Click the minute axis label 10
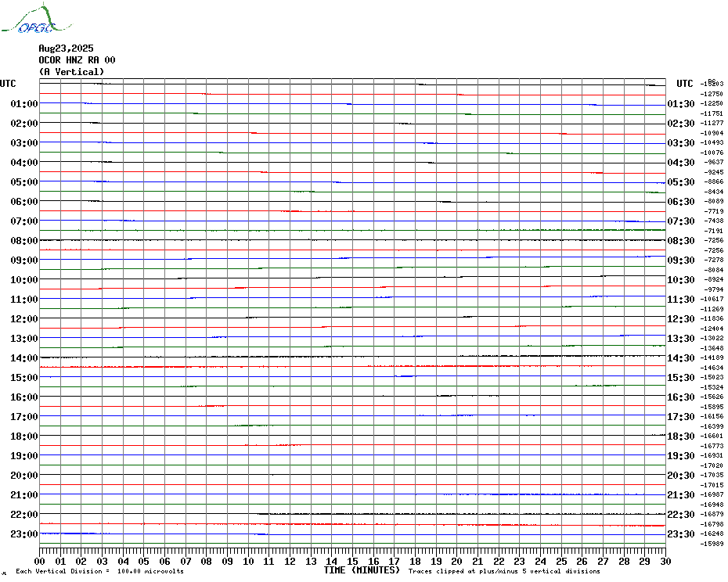728x582 pixels. [248, 562]
